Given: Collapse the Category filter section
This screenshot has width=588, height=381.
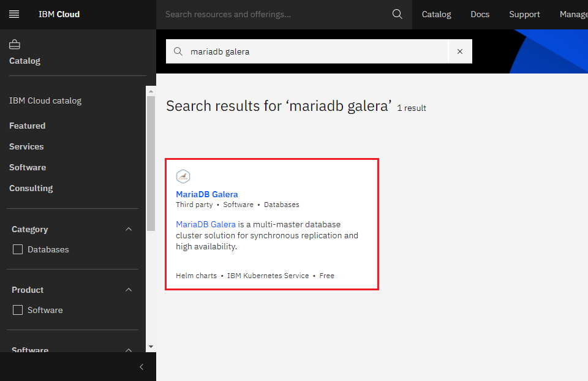Looking at the screenshot, I should coord(129,229).
